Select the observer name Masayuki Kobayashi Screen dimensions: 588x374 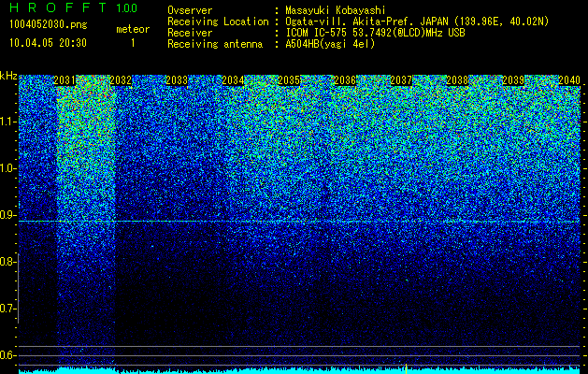[x=336, y=10]
